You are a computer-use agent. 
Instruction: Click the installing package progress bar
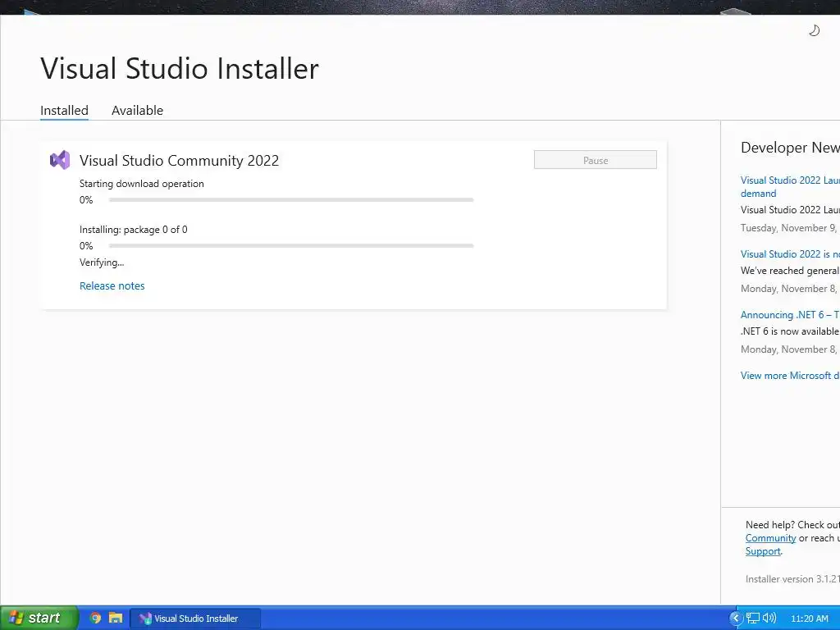291,246
